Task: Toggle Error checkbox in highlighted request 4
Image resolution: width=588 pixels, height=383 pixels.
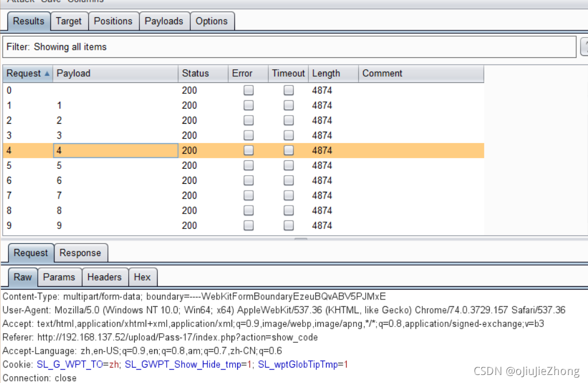Action: 248,150
